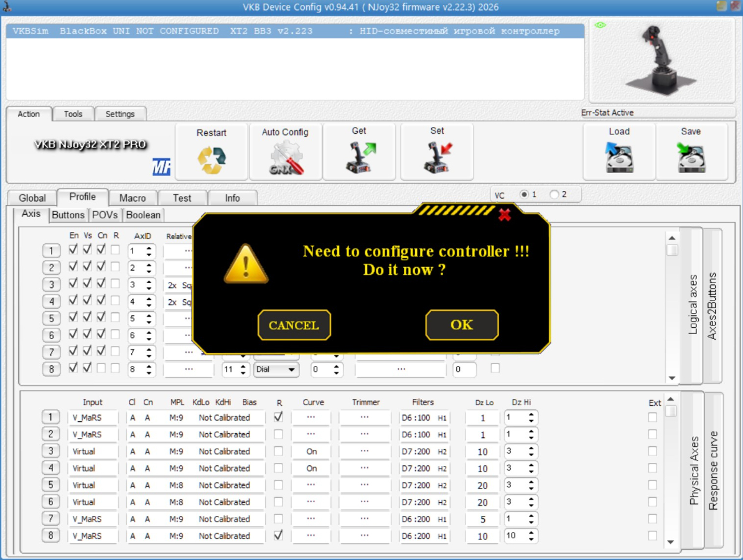
Task: Click the red X on the dialog
Action: 505,215
